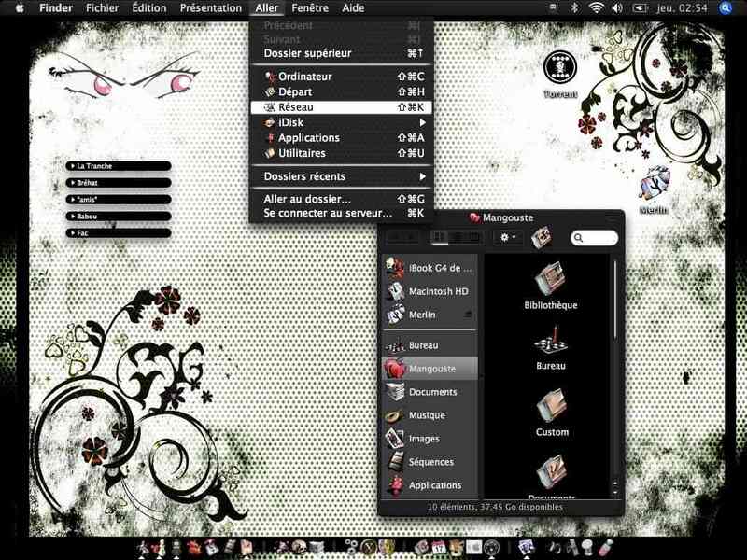Open the Wi-Fi status menu icon
The height and width of the screenshot is (560, 747).
596,8
